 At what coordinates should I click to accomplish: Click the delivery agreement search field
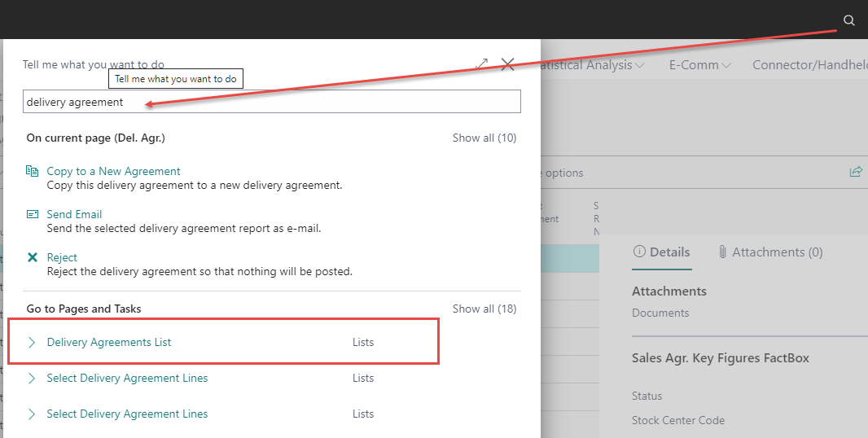271,102
